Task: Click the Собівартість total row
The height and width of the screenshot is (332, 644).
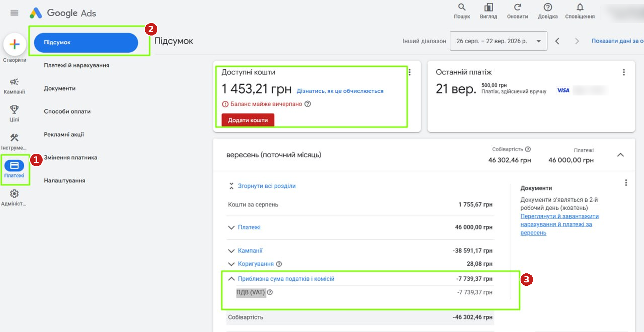Action: [x=360, y=317]
